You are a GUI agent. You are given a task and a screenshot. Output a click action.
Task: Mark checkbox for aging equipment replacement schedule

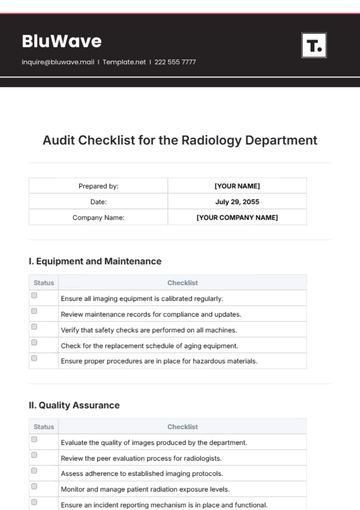click(x=34, y=342)
